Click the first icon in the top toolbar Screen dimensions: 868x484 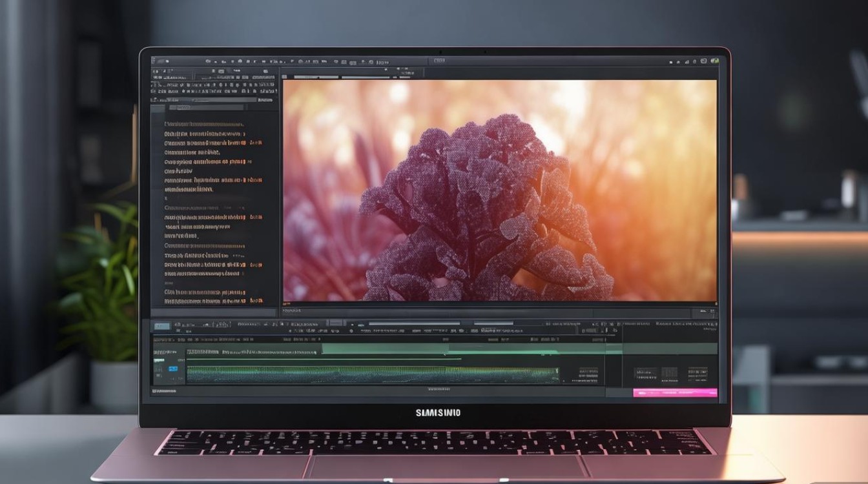click(209, 61)
